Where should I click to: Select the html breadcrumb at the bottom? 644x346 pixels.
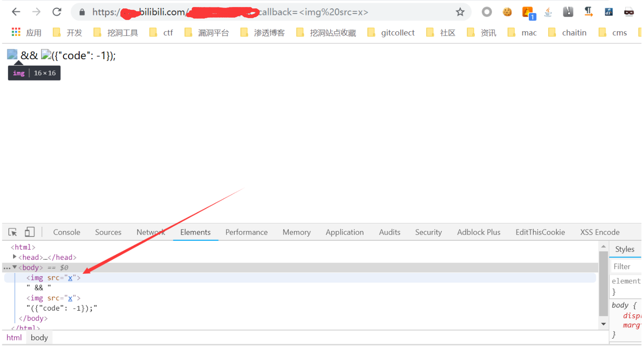14,338
